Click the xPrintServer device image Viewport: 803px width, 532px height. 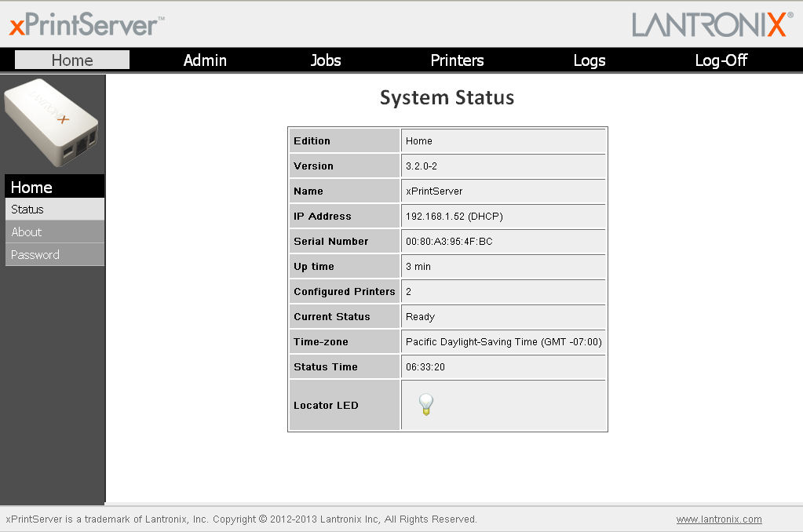click(x=51, y=122)
